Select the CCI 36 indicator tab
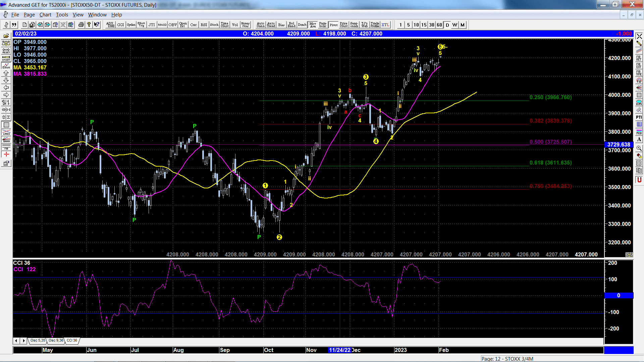The width and height of the screenshot is (644, 362). click(72, 341)
